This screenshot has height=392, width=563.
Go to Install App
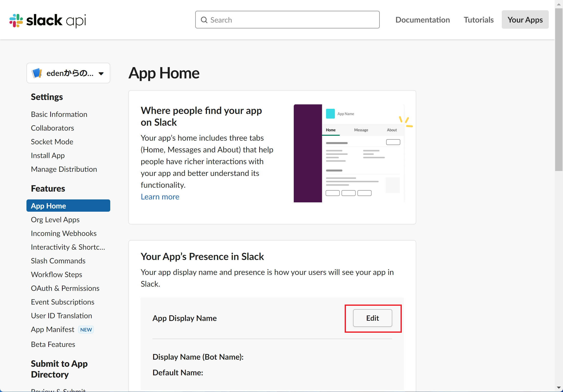48,155
